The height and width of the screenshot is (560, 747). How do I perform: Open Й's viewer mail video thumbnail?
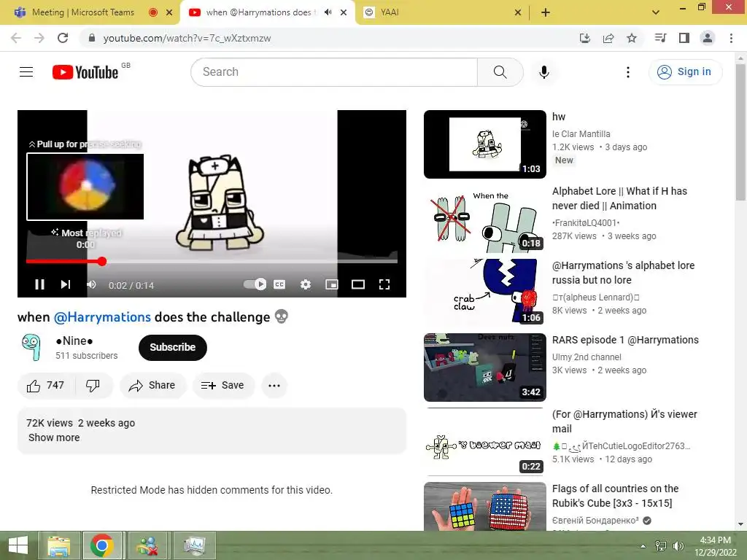tap(485, 441)
